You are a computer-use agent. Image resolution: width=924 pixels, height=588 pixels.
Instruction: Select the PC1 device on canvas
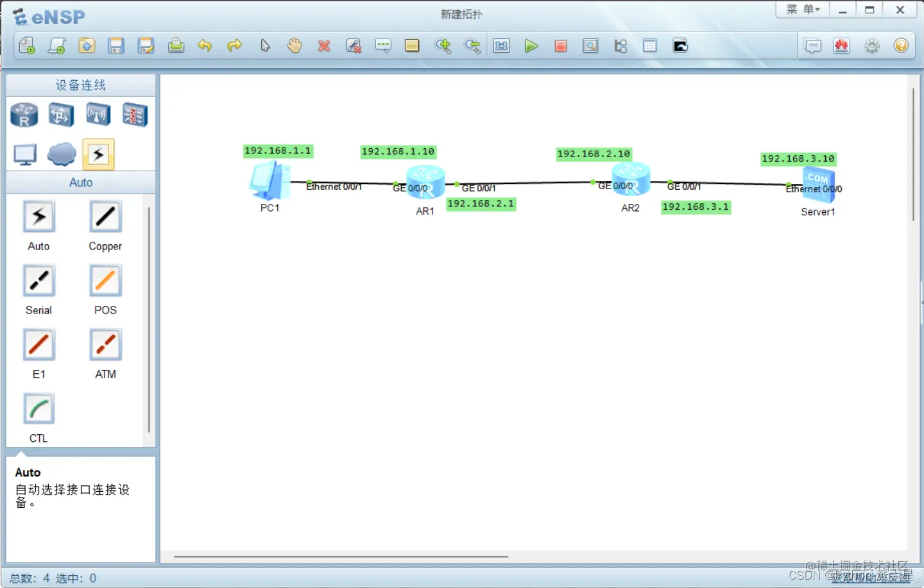[x=270, y=181]
